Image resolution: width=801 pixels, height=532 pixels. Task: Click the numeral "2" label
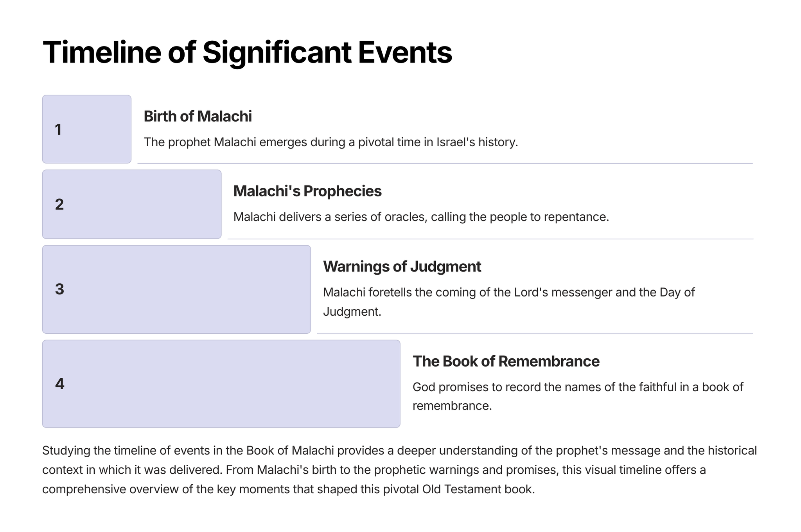[59, 205]
